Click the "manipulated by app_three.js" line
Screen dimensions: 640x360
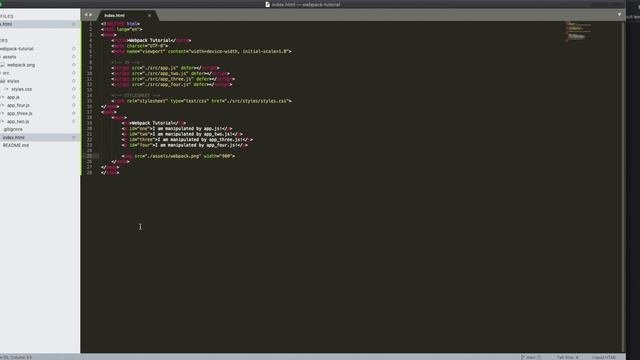(x=187, y=140)
